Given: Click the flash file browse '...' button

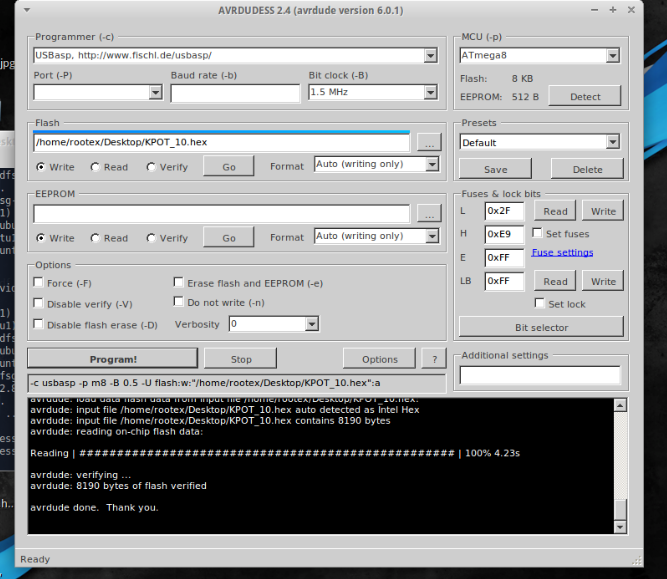Looking at the screenshot, I should click(428, 142).
